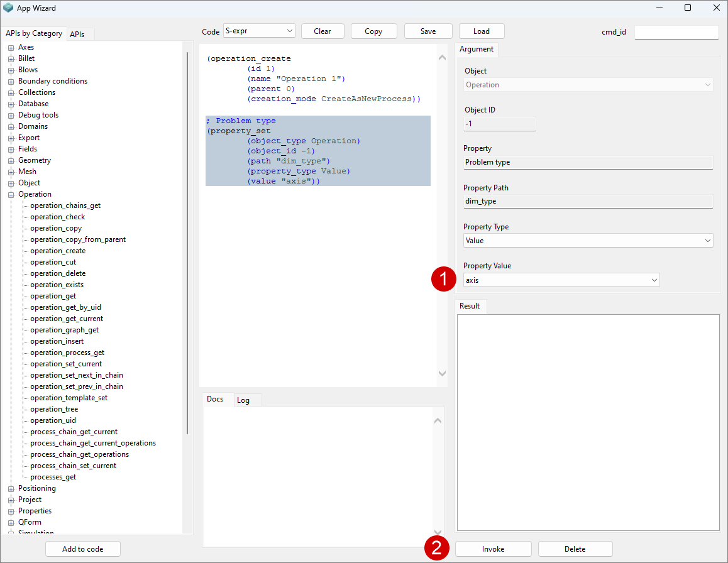This screenshot has height=563, width=728.
Task: Switch to the Log tab
Action: tap(243, 400)
